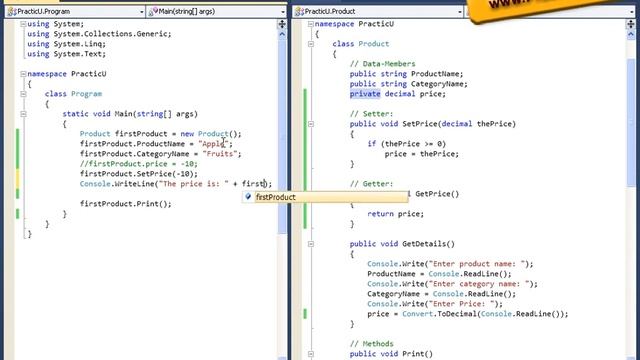This screenshot has height=360, width=640.
Task: Click the highlighted private keyword
Action: [x=365, y=94]
